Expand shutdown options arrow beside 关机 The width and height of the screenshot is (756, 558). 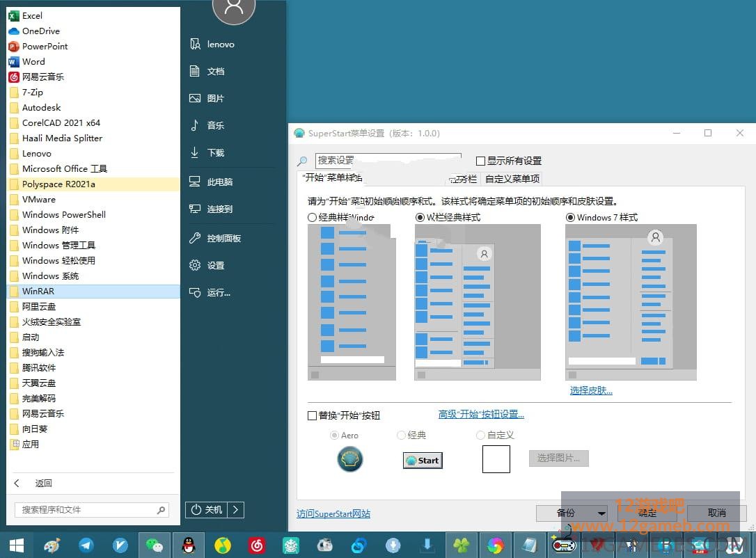236,510
